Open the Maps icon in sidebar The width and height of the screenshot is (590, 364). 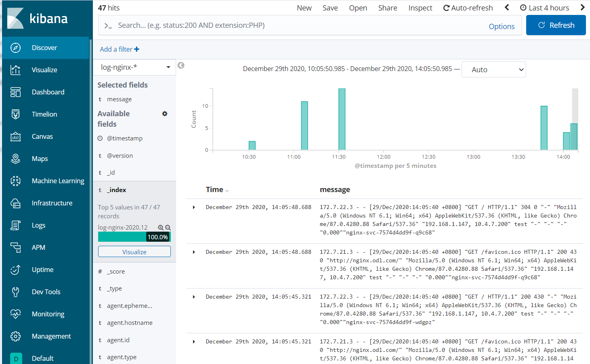15,159
